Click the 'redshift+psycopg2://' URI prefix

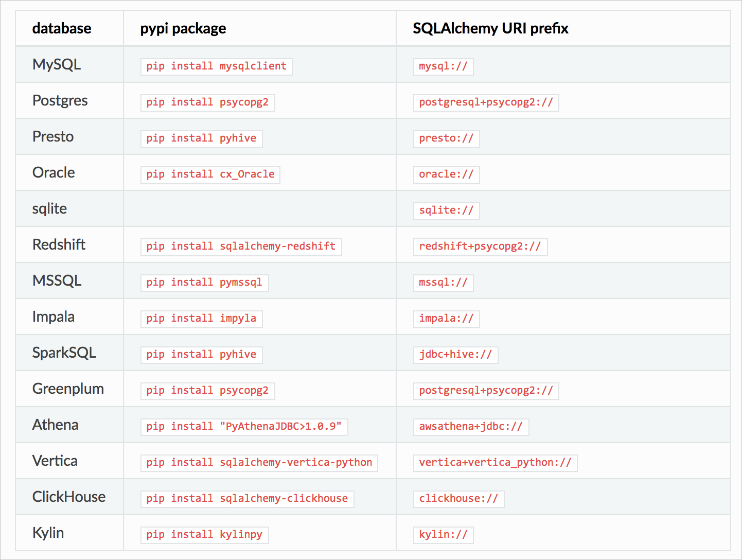coord(480,247)
